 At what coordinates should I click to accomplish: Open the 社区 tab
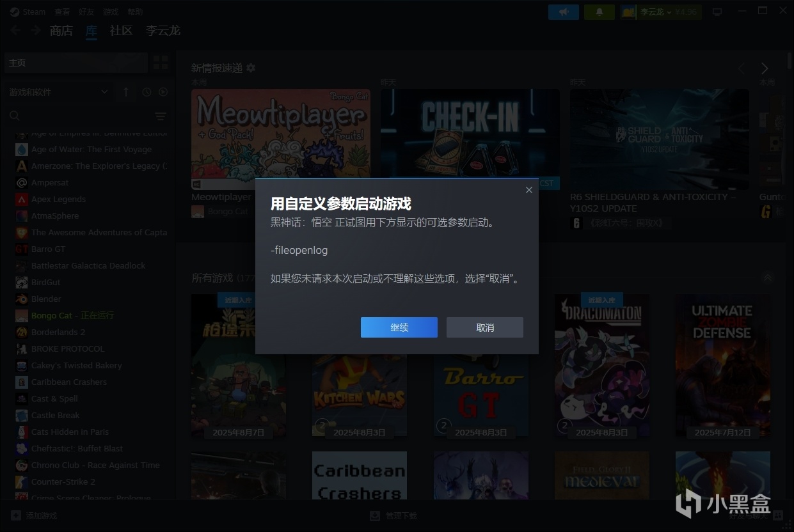[121, 31]
